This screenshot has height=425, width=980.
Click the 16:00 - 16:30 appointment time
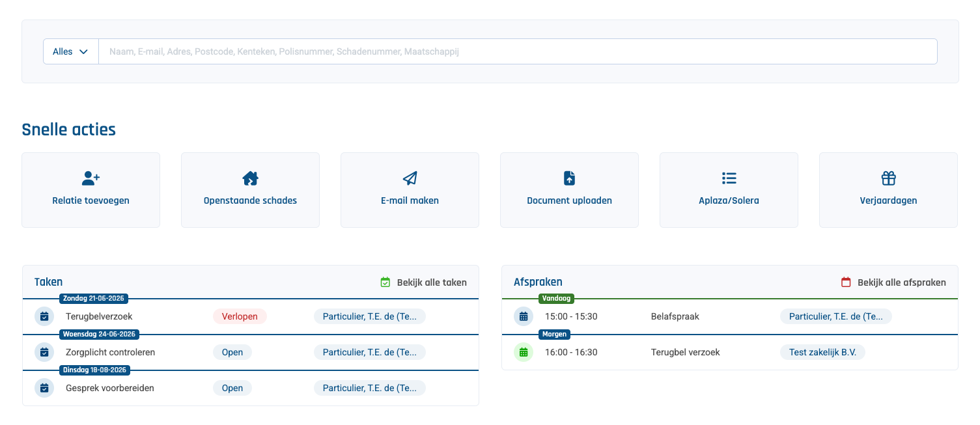pos(571,352)
